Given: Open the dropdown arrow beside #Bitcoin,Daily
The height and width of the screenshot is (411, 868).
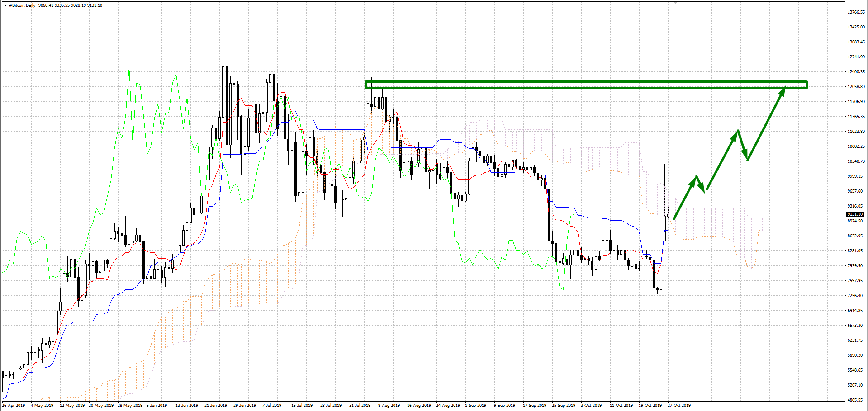Looking at the screenshot, I should pyautogui.click(x=5, y=5).
